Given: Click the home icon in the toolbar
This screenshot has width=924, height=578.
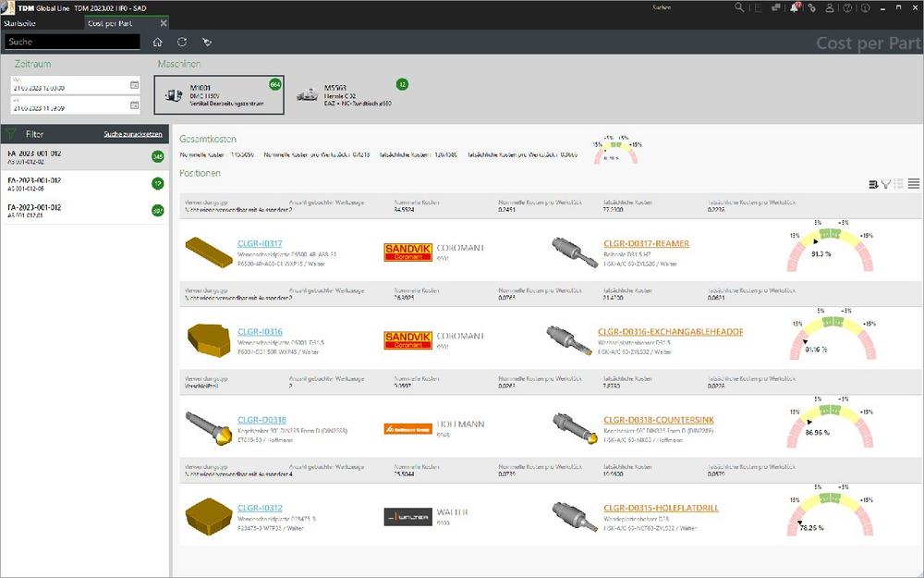Looking at the screenshot, I should pyautogui.click(x=158, y=42).
